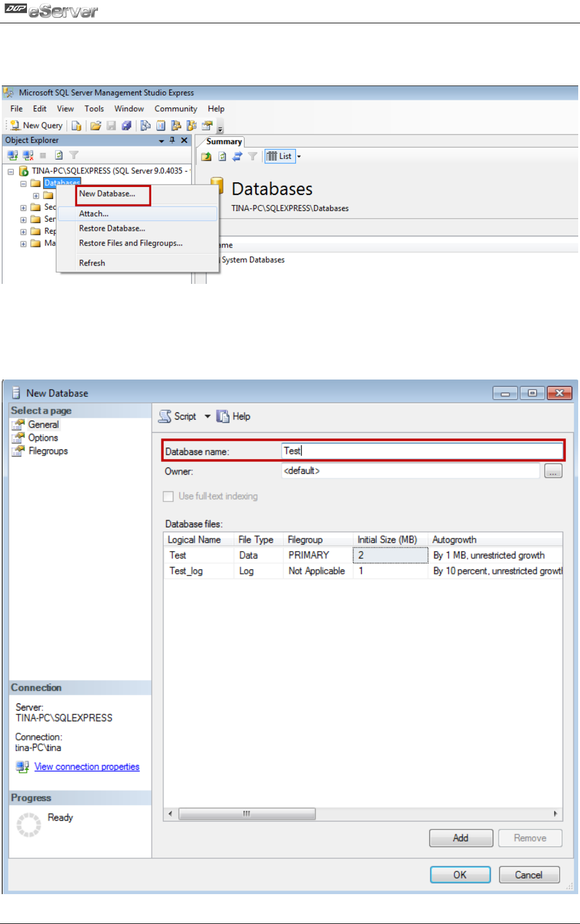Toggle Object Explorer auto-hide pin

(172, 140)
